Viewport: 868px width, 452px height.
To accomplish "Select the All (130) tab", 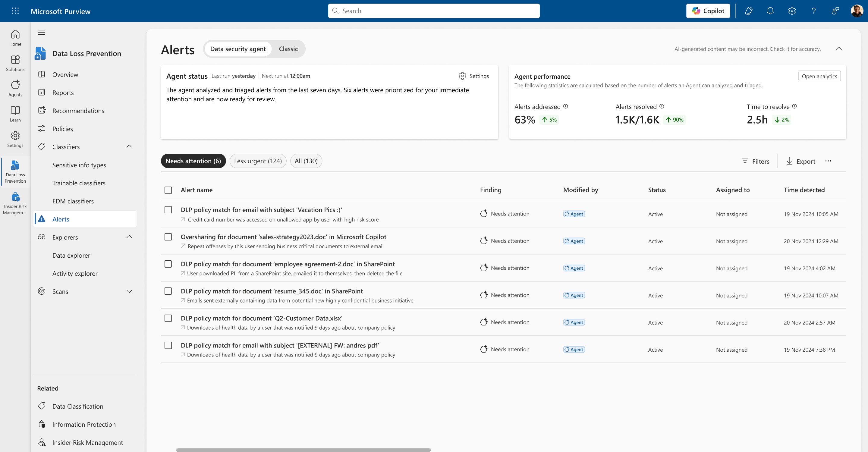I will [x=306, y=161].
